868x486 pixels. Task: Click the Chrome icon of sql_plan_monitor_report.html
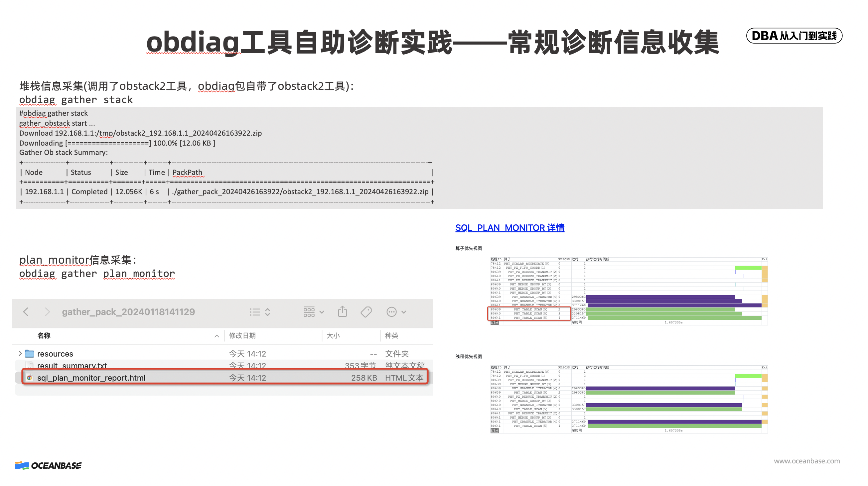[x=30, y=378]
